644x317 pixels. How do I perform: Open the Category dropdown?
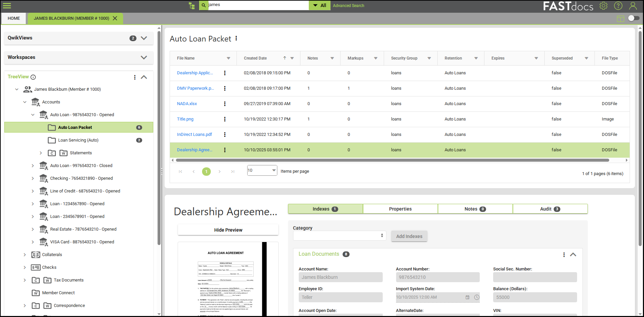[339, 236]
